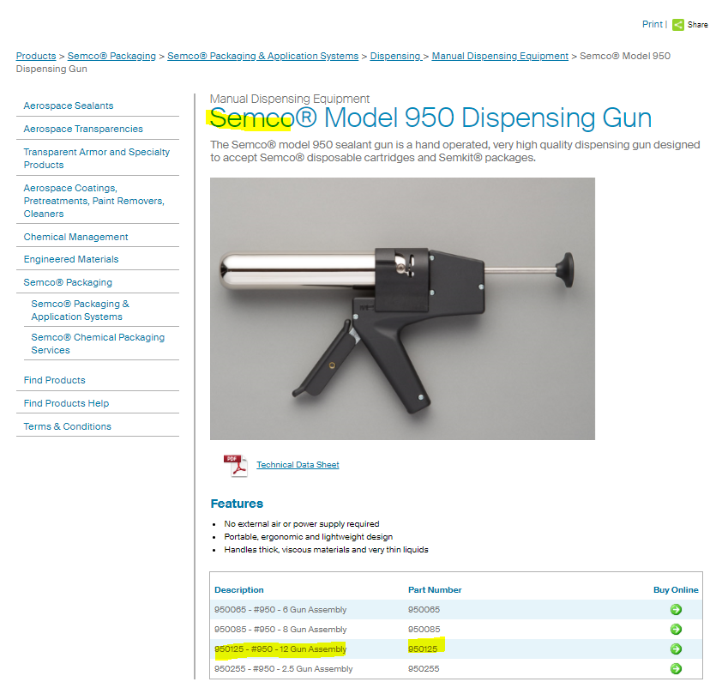Click the Print link
Image resolution: width=728 pixels, height=700 pixels.
[x=652, y=24]
